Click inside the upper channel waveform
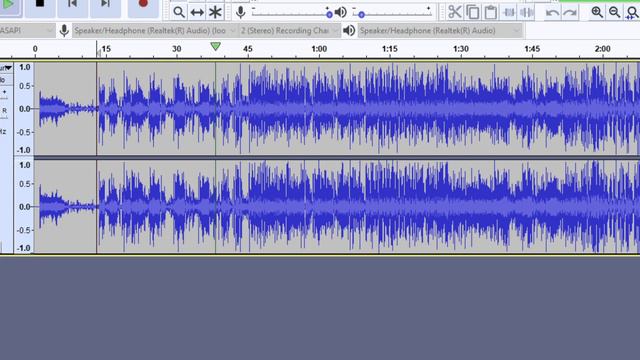Viewport: 640px width, 360px height. tap(337, 109)
